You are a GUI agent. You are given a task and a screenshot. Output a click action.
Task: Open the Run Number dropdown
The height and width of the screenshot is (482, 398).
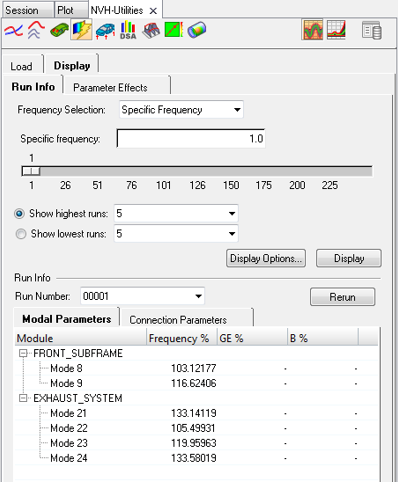142,296
